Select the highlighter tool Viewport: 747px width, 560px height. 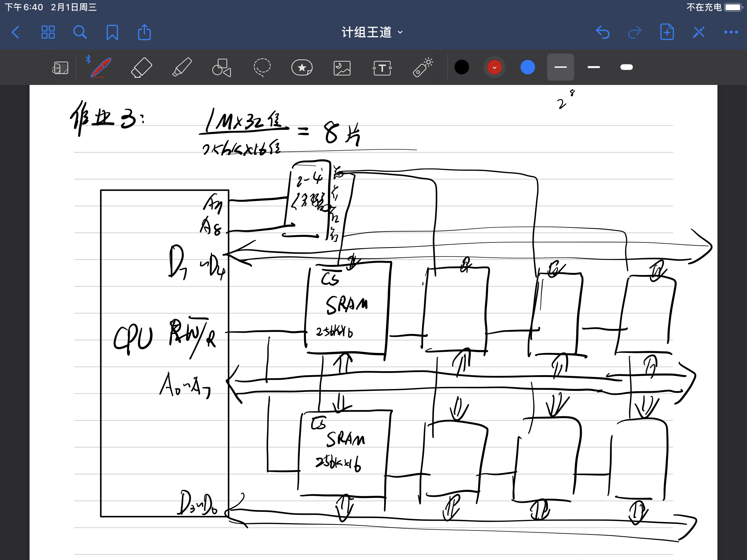[182, 67]
